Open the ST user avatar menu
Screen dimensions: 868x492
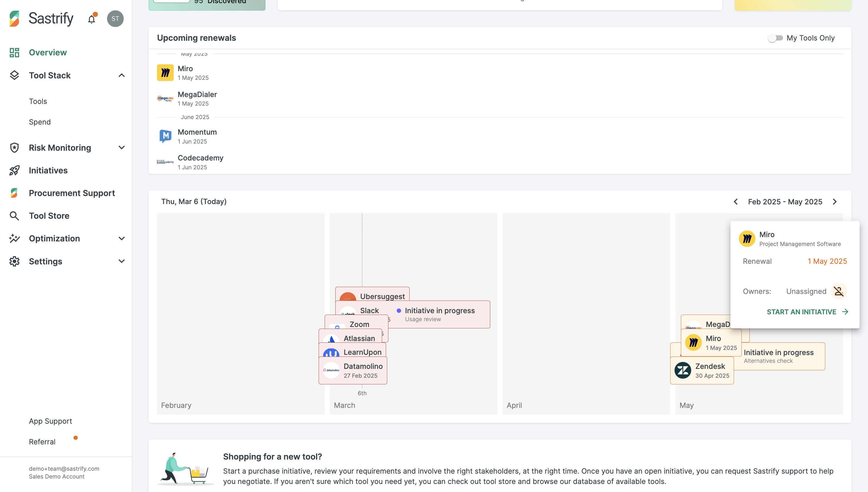[x=115, y=19]
